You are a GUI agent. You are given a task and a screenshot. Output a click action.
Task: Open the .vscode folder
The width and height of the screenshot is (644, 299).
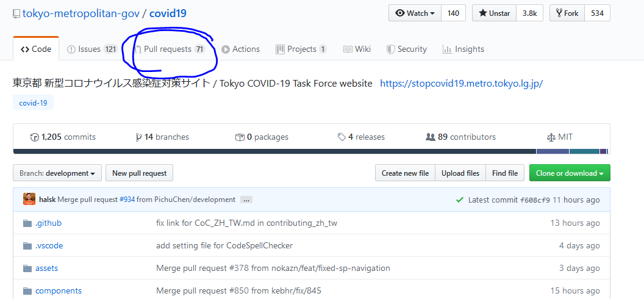coord(49,245)
